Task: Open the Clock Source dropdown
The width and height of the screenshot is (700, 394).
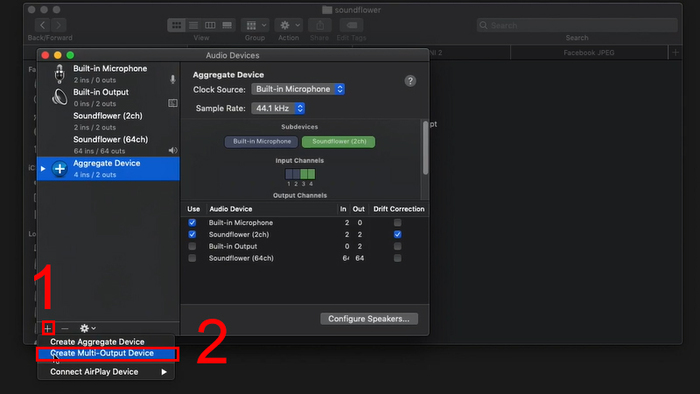Action: pos(298,89)
